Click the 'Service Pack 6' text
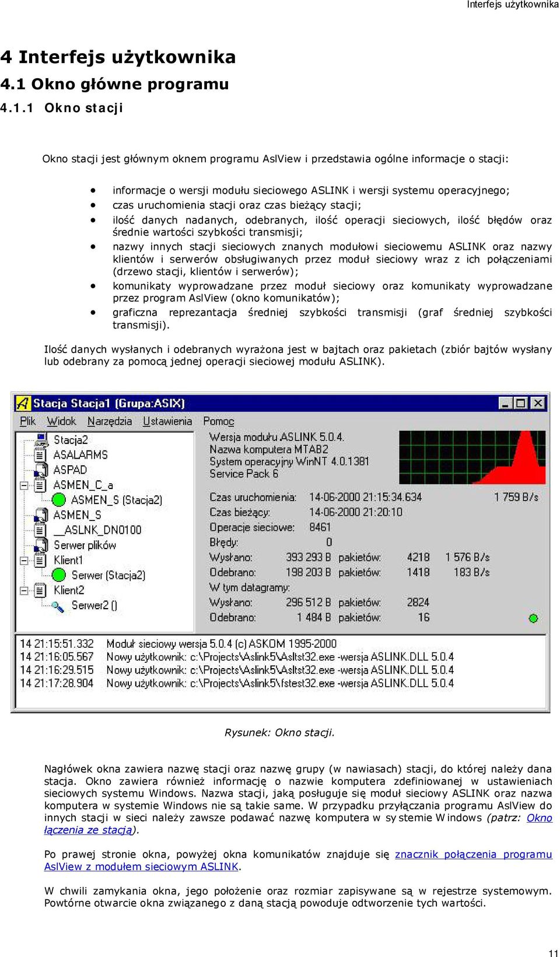The height and width of the screenshot is (957, 560). click(x=244, y=474)
